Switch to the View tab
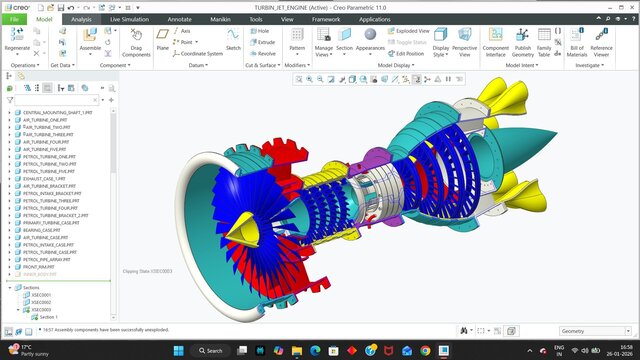 [287, 19]
